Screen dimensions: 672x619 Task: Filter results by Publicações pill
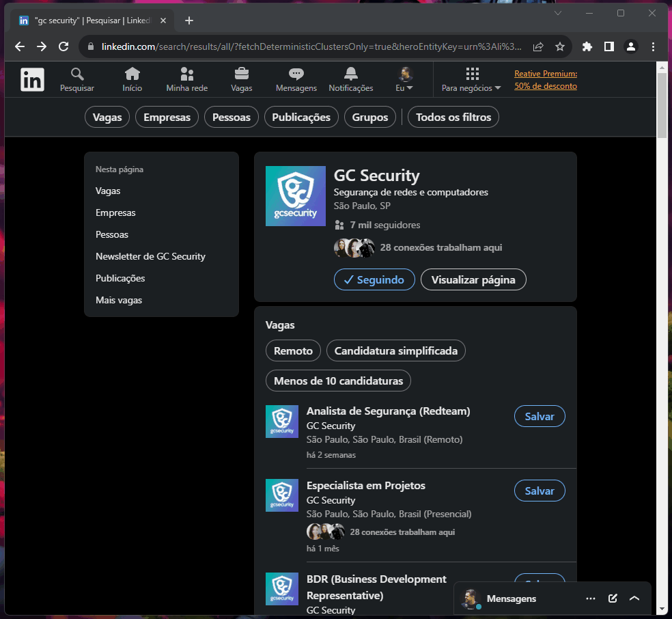click(301, 117)
